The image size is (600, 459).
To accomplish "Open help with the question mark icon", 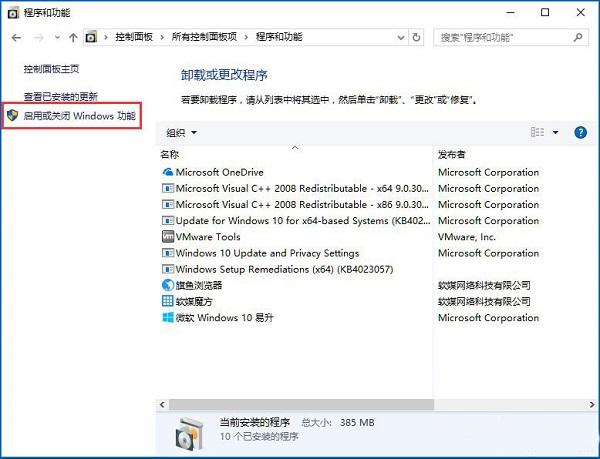I will click(x=580, y=132).
